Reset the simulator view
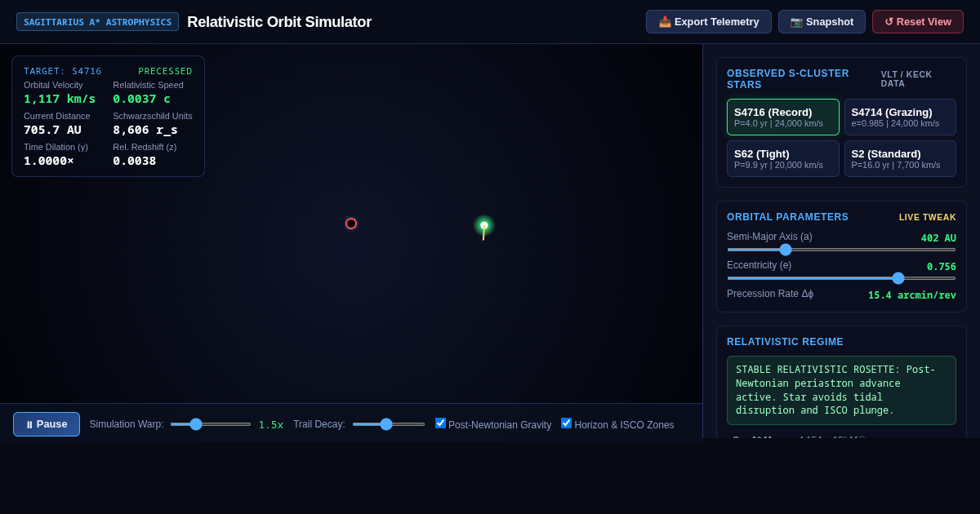Screen dimensions: 980x514 pyautogui.click(x=918, y=22)
